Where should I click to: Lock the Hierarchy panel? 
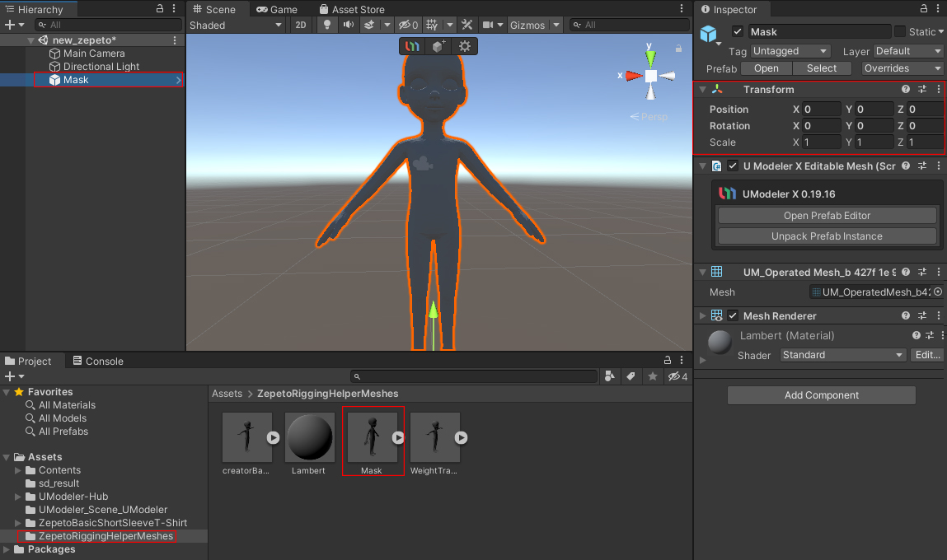pos(159,8)
